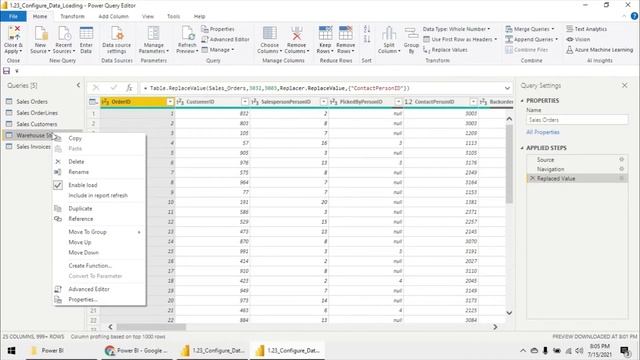Open Merge Queries dropdown
640x360 pixels.
point(530,29)
